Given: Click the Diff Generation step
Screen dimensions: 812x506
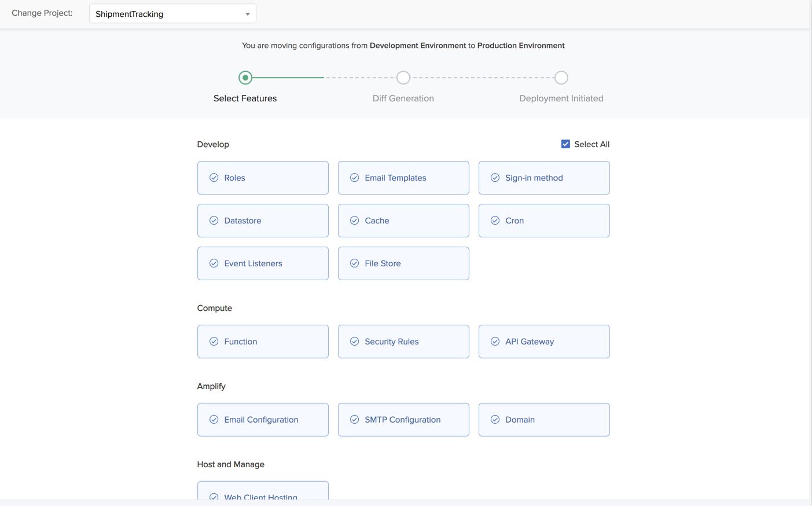Looking at the screenshot, I should pos(403,77).
